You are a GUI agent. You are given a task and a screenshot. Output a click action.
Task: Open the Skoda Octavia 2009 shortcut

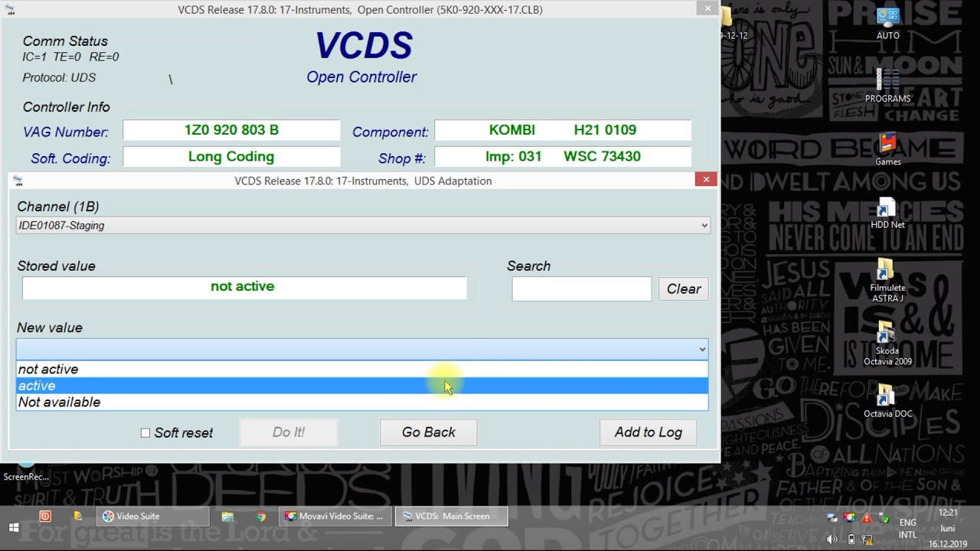887,343
